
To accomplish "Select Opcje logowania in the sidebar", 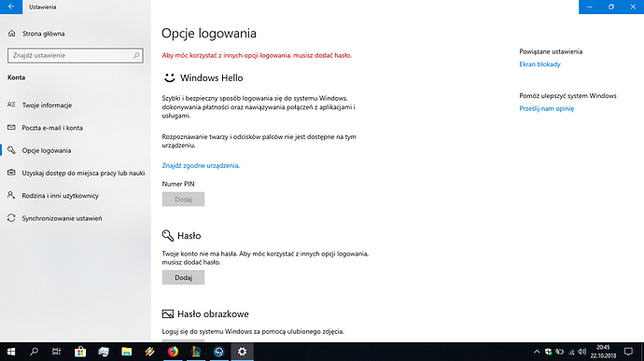I will pyautogui.click(x=76, y=150).
